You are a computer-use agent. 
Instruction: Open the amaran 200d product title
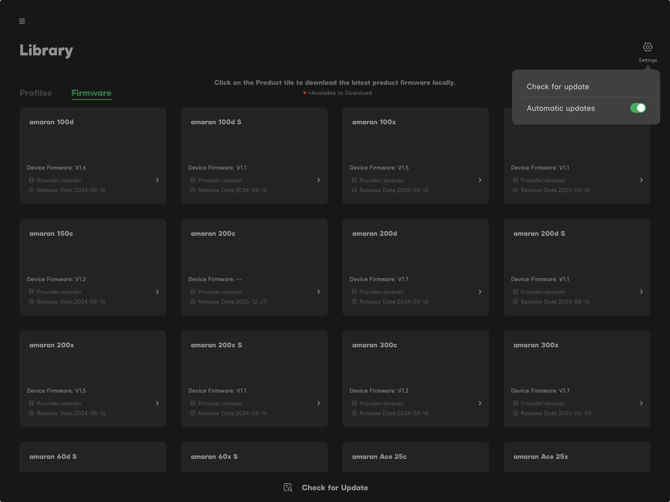pyautogui.click(x=374, y=234)
